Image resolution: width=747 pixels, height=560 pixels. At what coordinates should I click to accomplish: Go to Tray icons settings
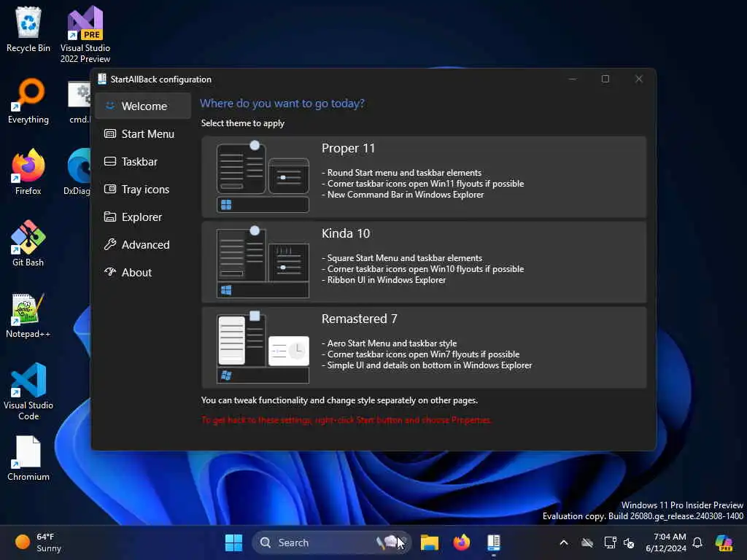(x=142, y=189)
